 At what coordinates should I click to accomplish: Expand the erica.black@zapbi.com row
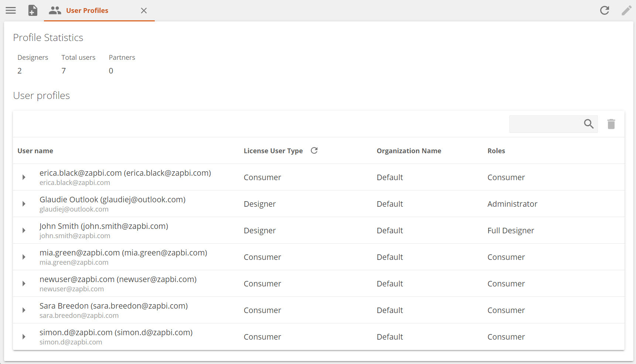(24, 177)
